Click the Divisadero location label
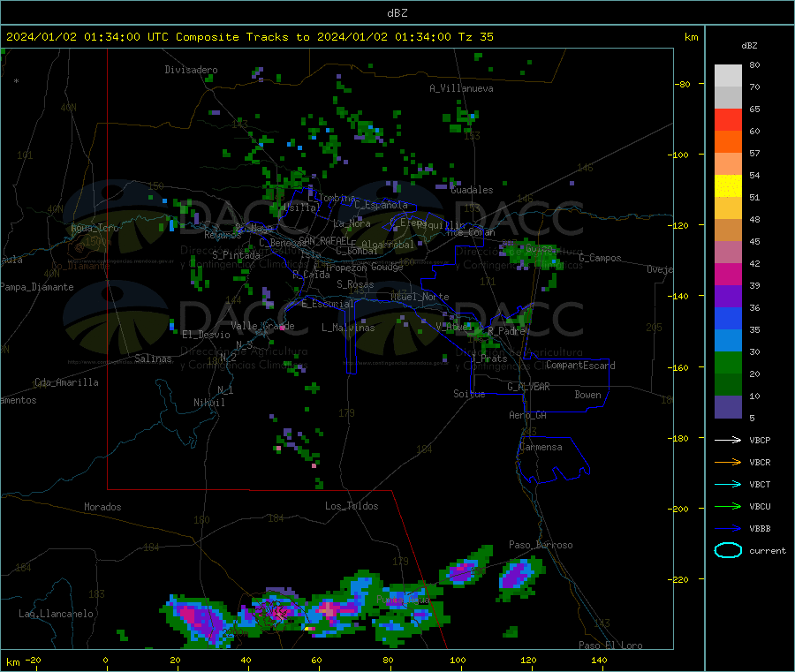The width and height of the screenshot is (795, 672). pyautogui.click(x=191, y=70)
